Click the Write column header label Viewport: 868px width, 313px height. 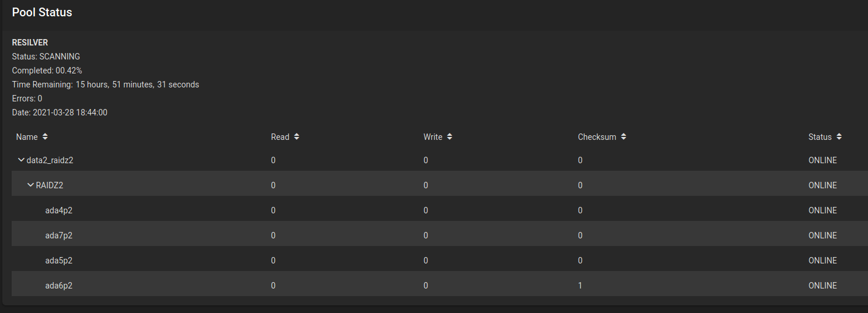pyautogui.click(x=433, y=137)
